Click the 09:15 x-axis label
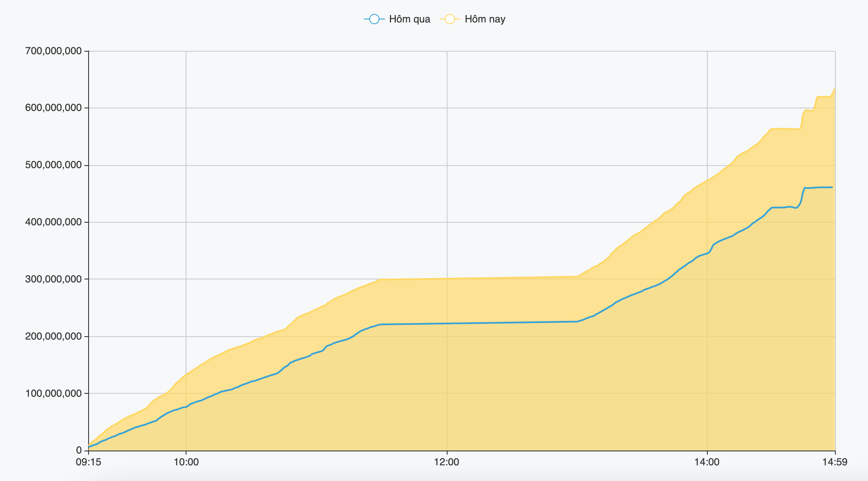The height and width of the screenshot is (481, 868). [x=89, y=462]
